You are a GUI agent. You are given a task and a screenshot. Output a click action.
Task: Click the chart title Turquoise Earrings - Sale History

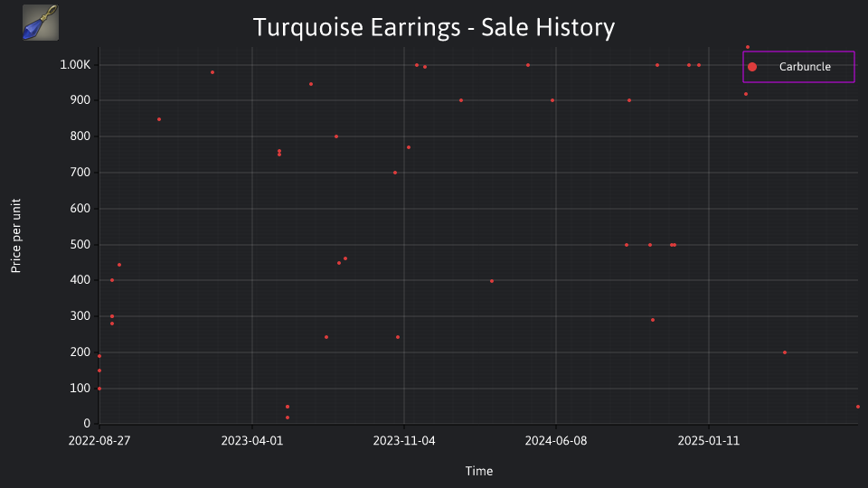click(x=434, y=27)
